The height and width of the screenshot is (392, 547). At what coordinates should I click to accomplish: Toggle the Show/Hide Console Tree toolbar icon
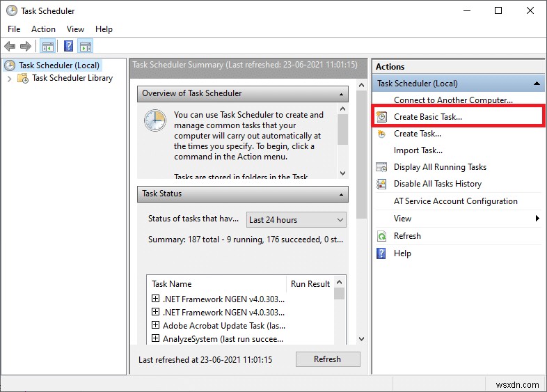pyautogui.click(x=48, y=46)
